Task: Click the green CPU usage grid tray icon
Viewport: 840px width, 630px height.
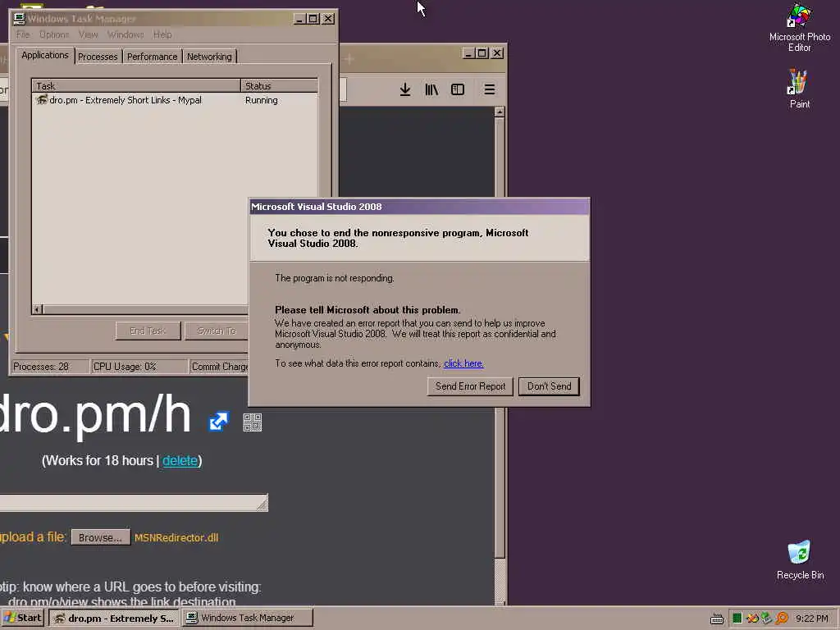Action: click(737, 619)
